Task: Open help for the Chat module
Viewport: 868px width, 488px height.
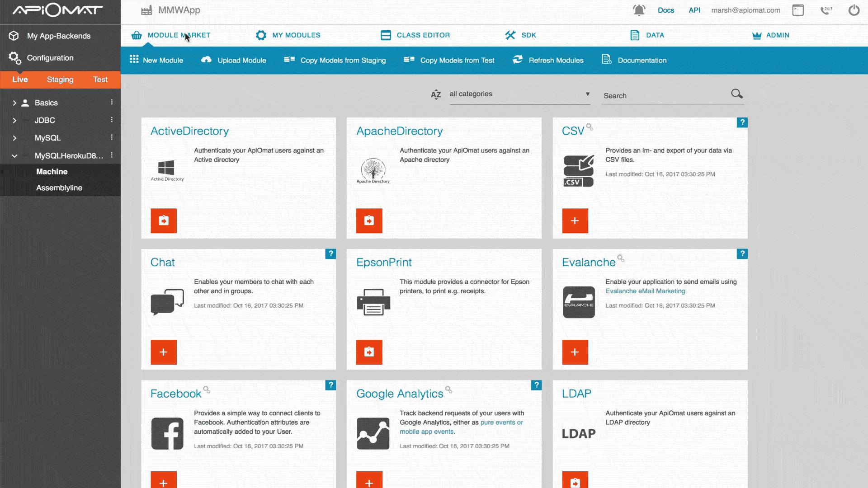Action: pyautogui.click(x=330, y=253)
